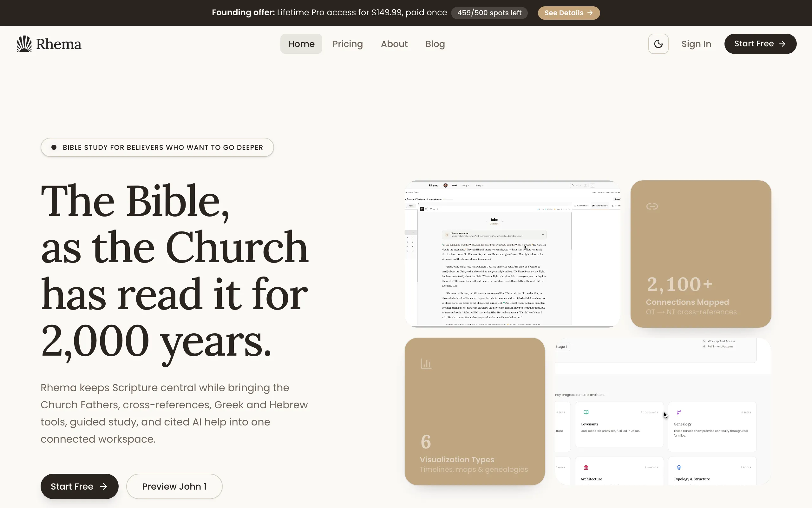Image resolution: width=812 pixels, height=508 pixels.
Task: Click the Founding offer banner text
Action: point(329,13)
